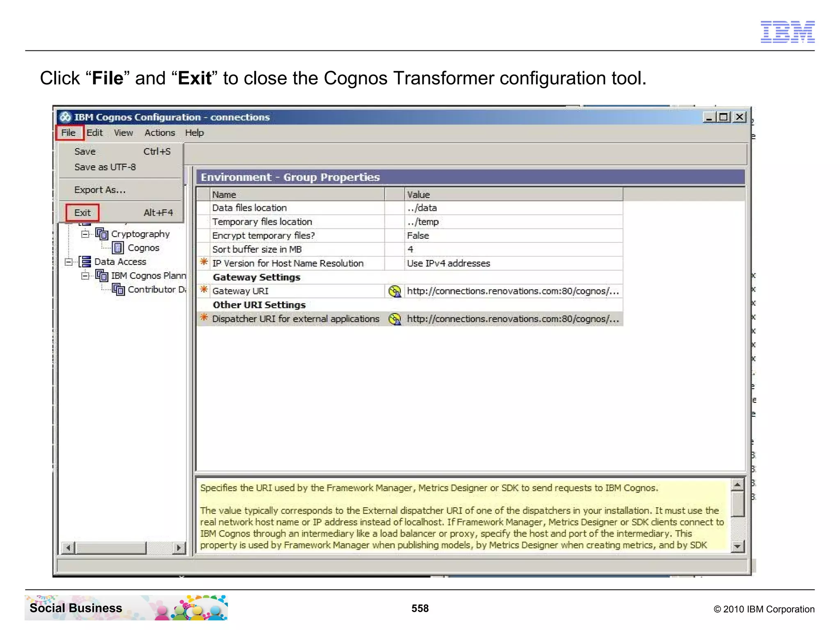
Task: Click tree pane scroll right arrow
Action: [x=179, y=548]
